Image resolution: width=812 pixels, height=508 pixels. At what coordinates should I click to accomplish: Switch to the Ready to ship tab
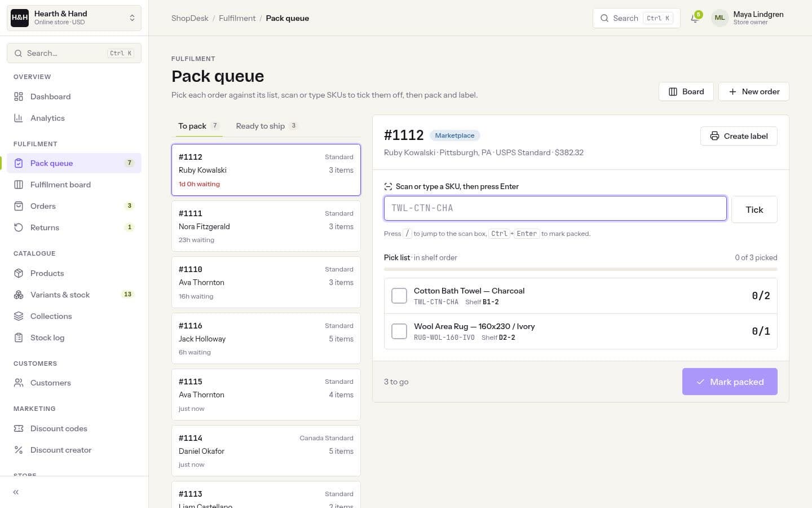point(266,126)
